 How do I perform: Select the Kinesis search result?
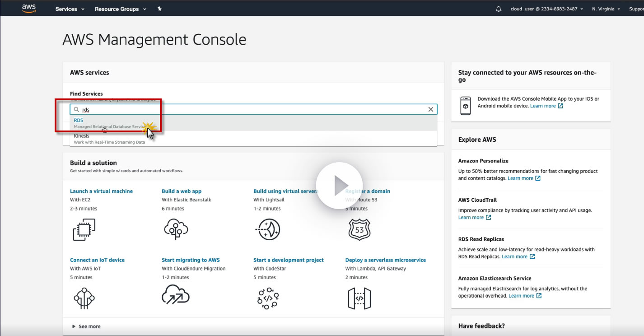tap(253, 139)
